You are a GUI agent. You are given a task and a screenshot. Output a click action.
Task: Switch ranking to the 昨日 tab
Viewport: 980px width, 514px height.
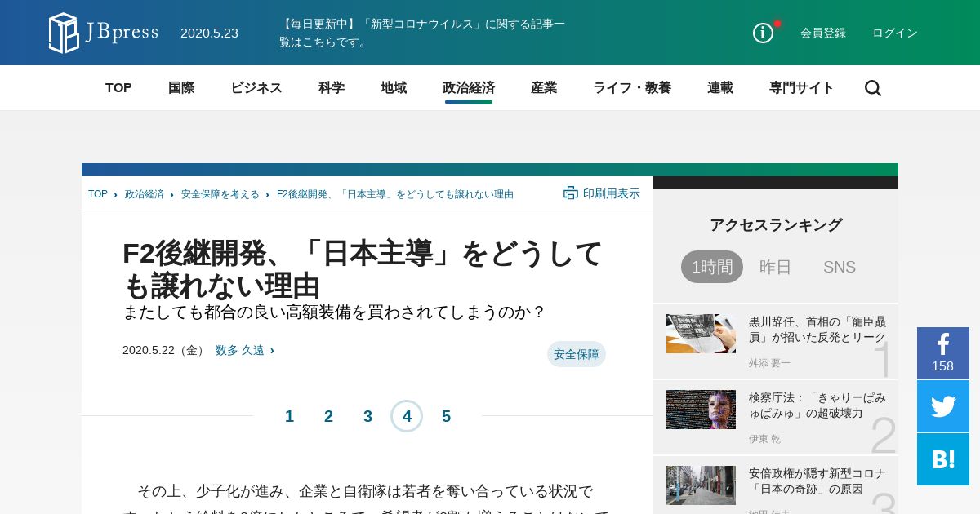[776, 267]
